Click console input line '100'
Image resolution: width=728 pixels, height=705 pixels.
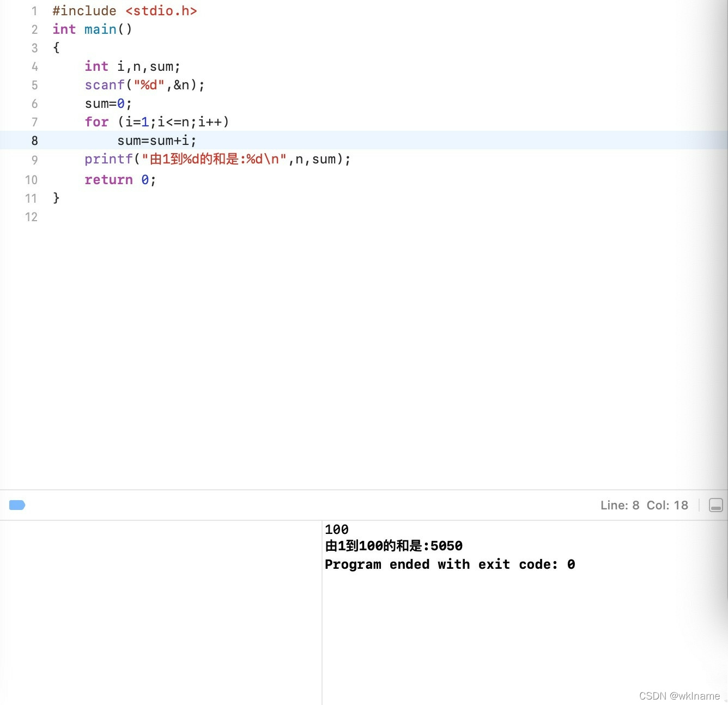pos(337,529)
